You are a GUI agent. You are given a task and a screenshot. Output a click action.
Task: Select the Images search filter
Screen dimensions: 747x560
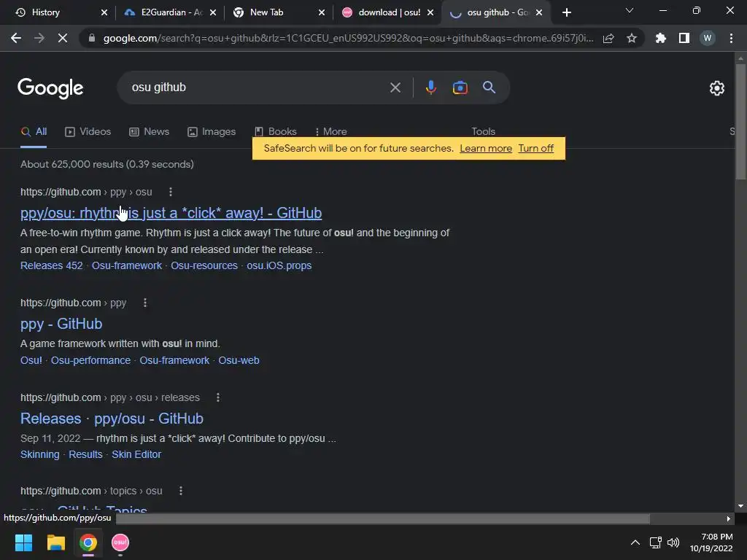(x=212, y=132)
